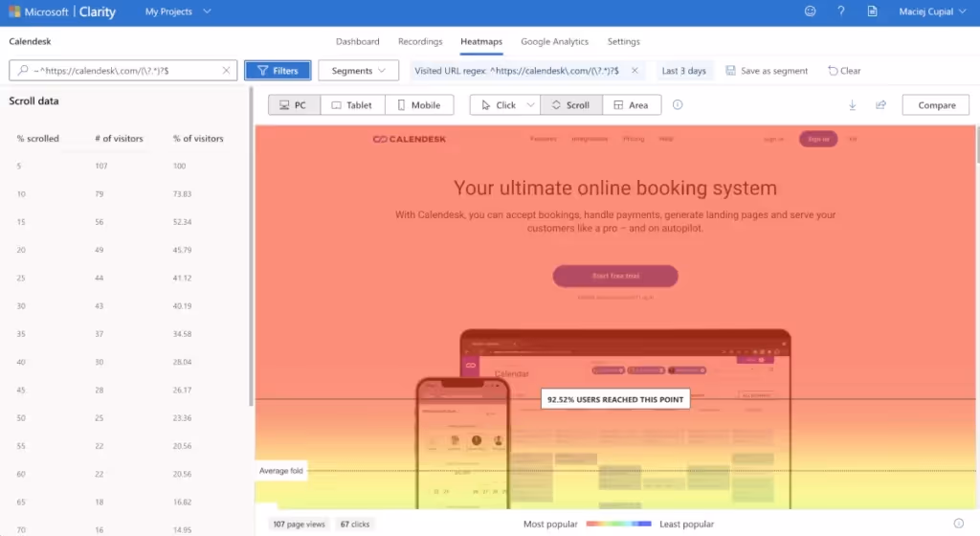Click the Start free trial button in heatmap
The width and height of the screenshot is (980, 536).
coord(615,276)
